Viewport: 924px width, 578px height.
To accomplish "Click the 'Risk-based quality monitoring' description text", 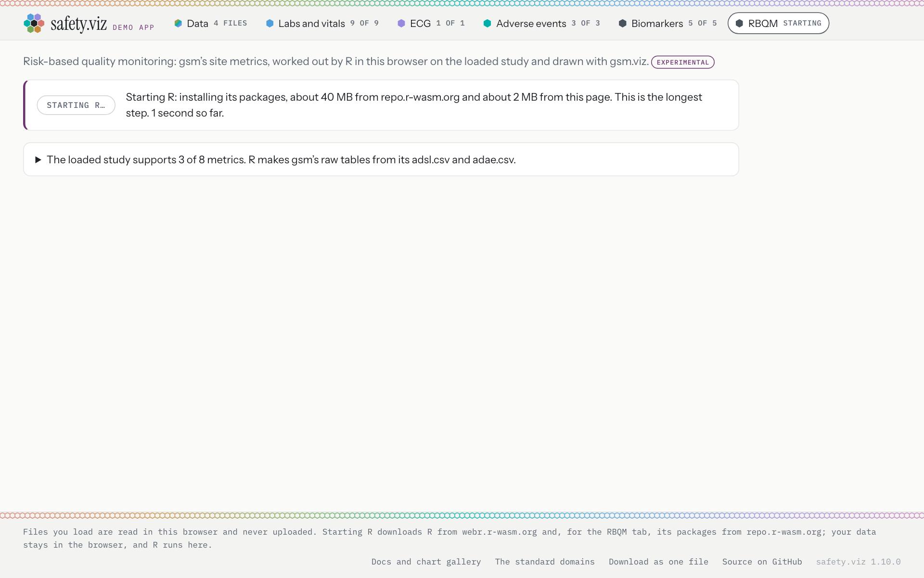I will [x=336, y=62].
